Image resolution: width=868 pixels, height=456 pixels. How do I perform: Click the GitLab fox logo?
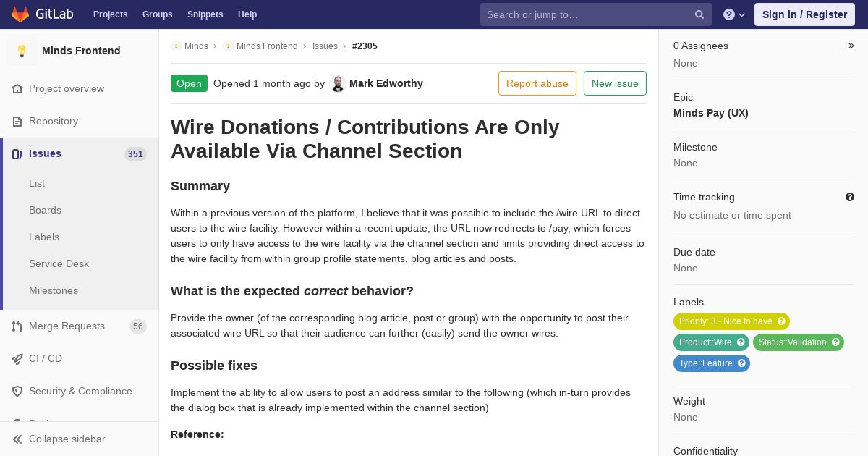tap(20, 14)
